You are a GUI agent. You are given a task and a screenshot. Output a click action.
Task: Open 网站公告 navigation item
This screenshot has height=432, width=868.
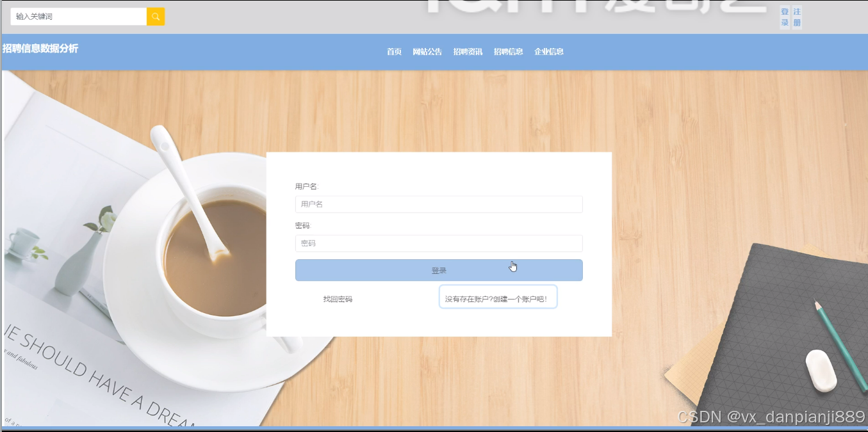point(427,52)
